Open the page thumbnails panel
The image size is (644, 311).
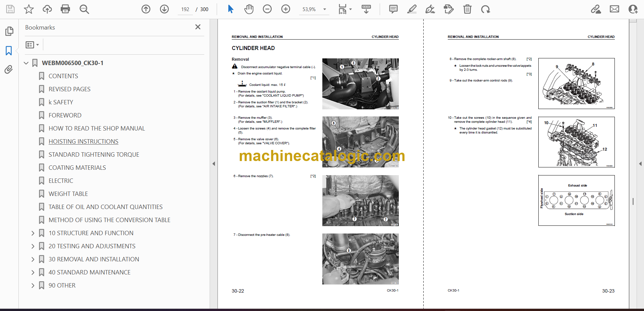[x=9, y=31]
